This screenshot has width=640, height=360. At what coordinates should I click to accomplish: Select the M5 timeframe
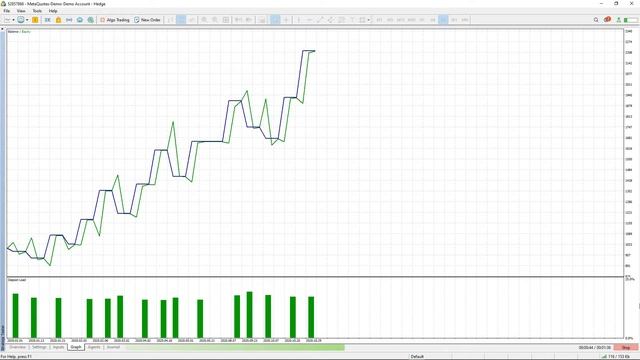(x=390, y=20)
